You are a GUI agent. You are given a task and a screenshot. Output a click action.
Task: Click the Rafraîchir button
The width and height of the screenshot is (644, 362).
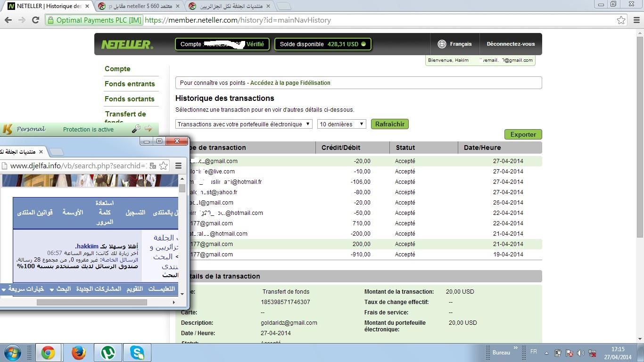coord(390,124)
